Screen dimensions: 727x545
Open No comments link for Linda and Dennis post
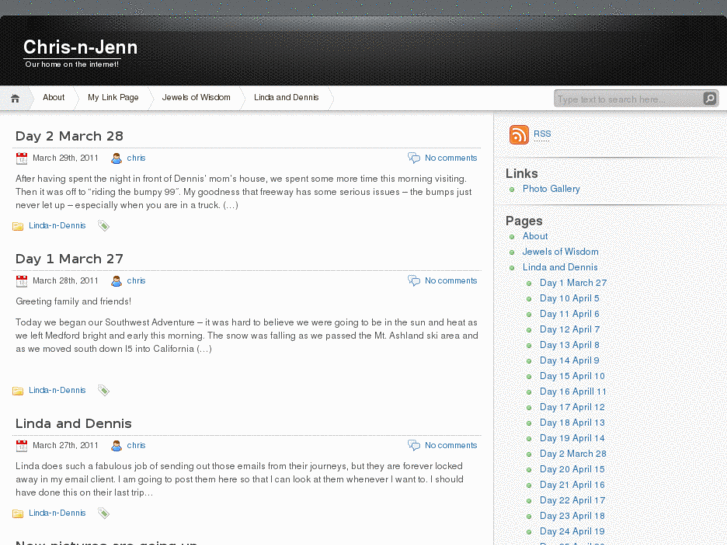451,446
